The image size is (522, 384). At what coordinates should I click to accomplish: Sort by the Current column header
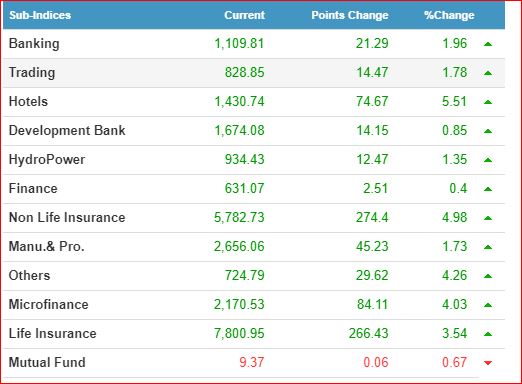245,15
